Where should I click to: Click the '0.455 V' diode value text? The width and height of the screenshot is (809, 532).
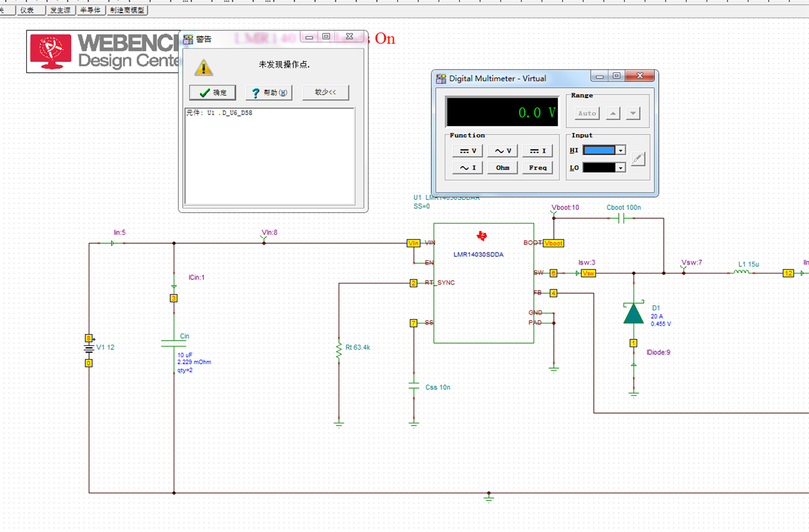(x=661, y=324)
